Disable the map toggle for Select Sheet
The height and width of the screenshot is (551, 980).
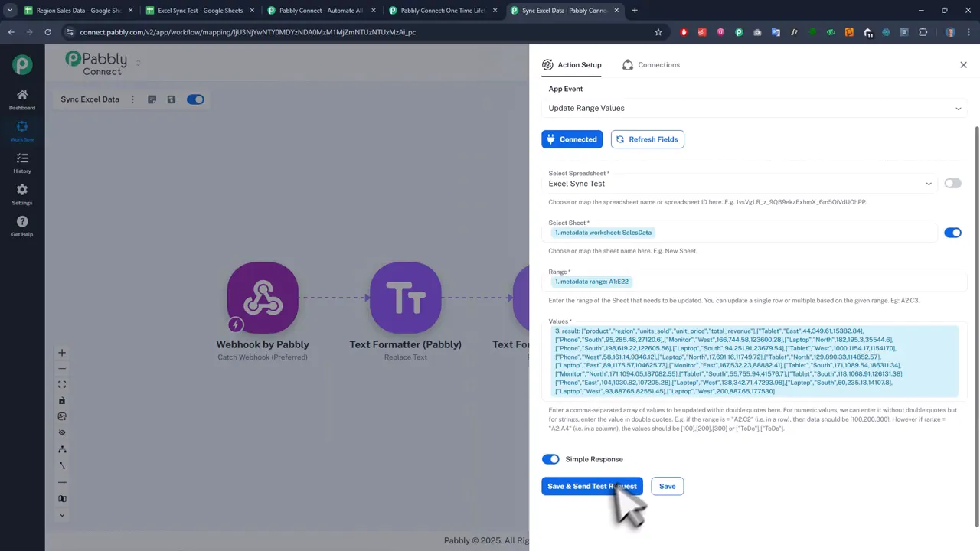[x=952, y=233]
